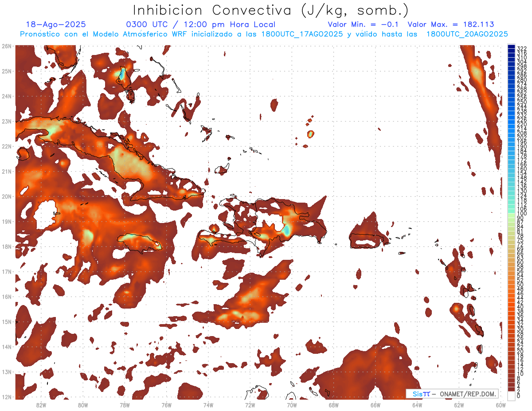
Task: Click the WRF model forecast subtitle line
Action: [264, 34]
